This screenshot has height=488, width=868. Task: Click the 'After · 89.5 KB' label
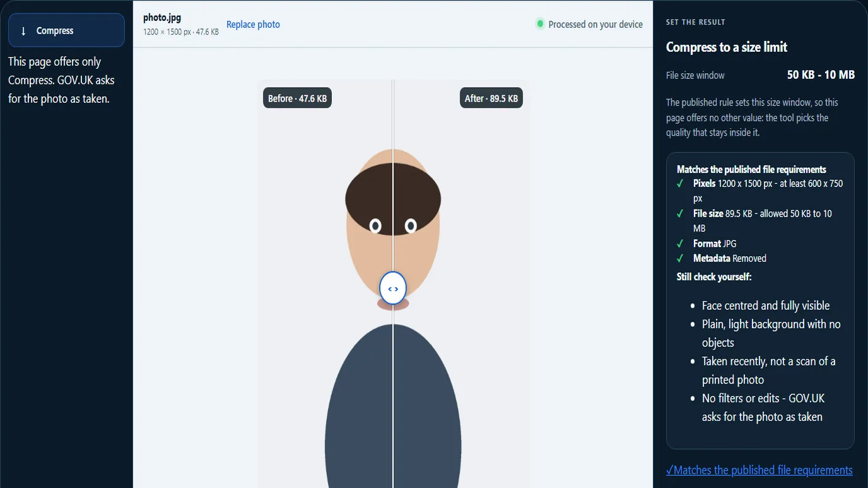coord(491,98)
